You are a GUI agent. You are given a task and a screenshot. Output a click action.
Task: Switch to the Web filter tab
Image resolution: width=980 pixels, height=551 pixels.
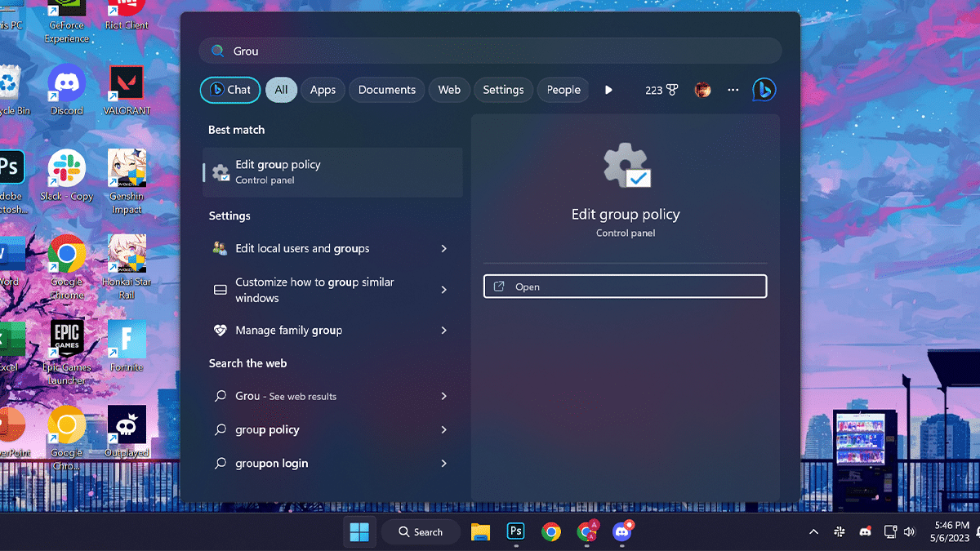coord(449,90)
